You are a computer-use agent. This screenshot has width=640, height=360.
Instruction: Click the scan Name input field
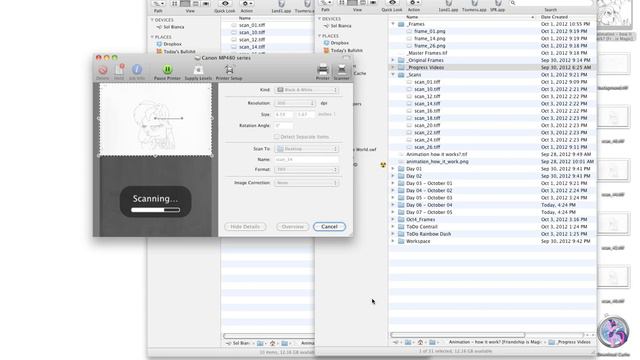point(307,160)
